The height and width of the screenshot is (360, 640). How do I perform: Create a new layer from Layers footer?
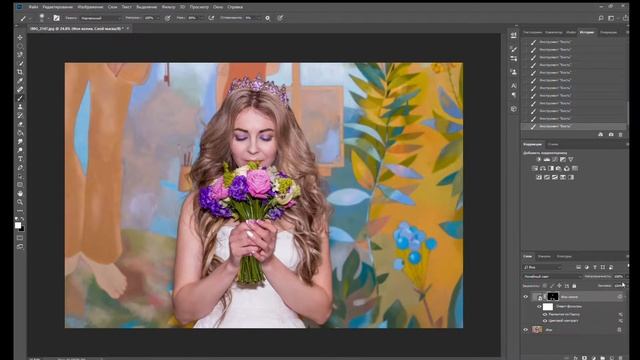pyautogui.click(x=611, y=358)
